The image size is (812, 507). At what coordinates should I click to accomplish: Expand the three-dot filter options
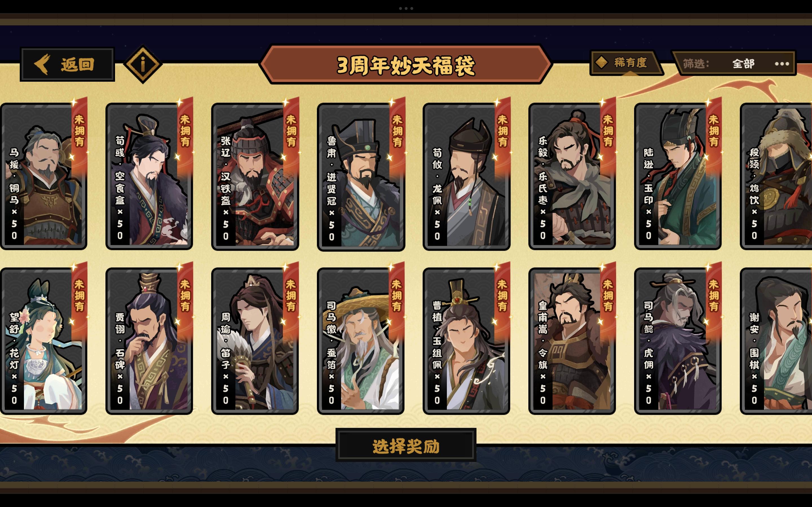click(782, 64)
